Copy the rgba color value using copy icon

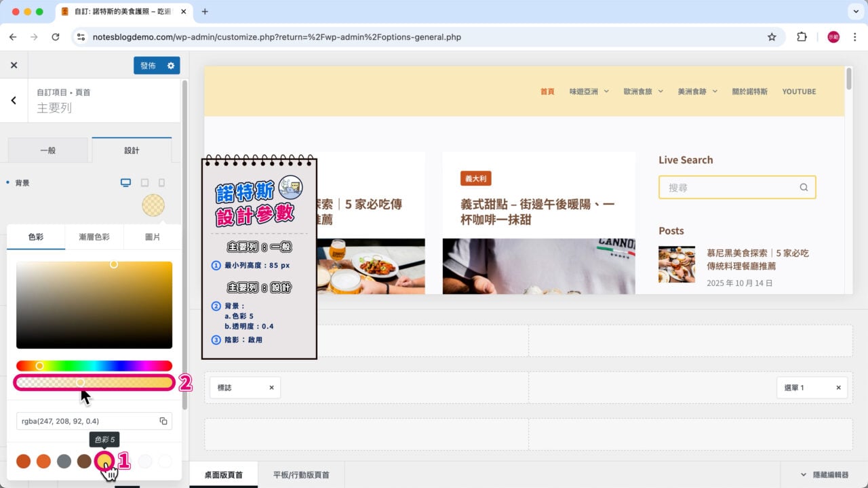[163, 420]
